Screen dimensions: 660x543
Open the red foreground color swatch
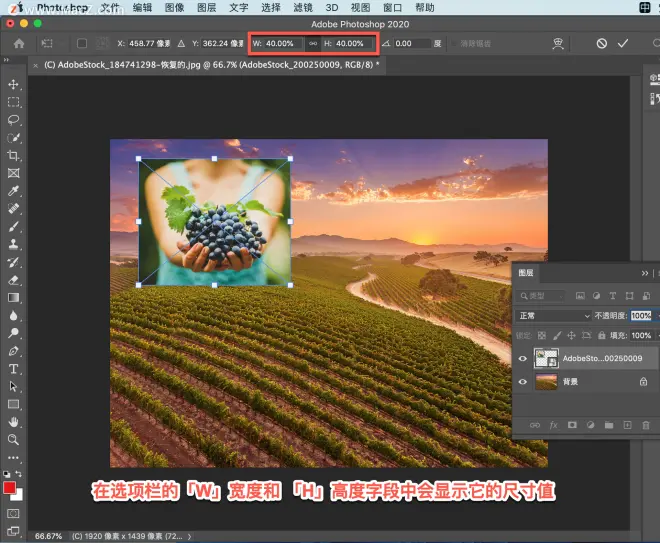pyautogui.click(x=9, y=488)
